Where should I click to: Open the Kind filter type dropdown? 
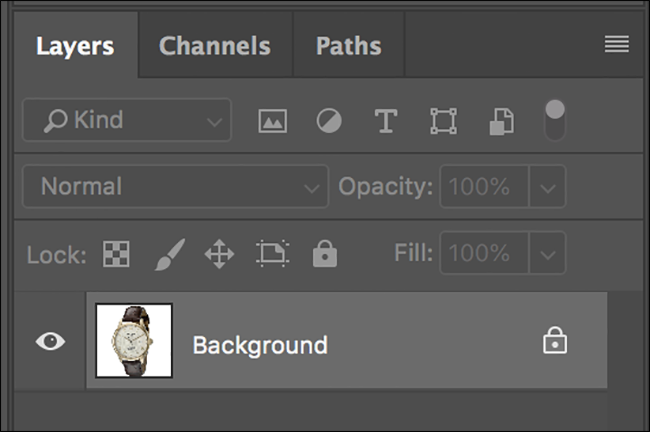(x=126, y=121)
